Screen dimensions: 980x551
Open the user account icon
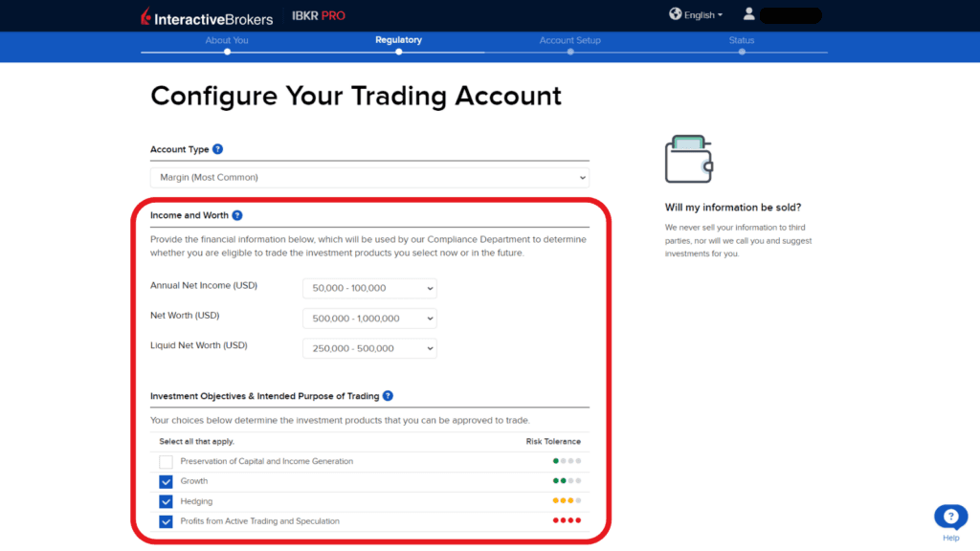tap(750, 14)
